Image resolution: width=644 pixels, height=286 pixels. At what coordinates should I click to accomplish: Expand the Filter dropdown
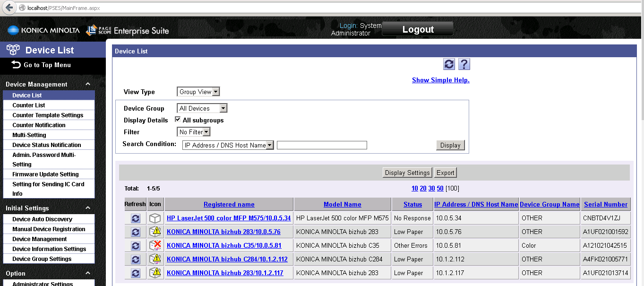click(194, 132)
